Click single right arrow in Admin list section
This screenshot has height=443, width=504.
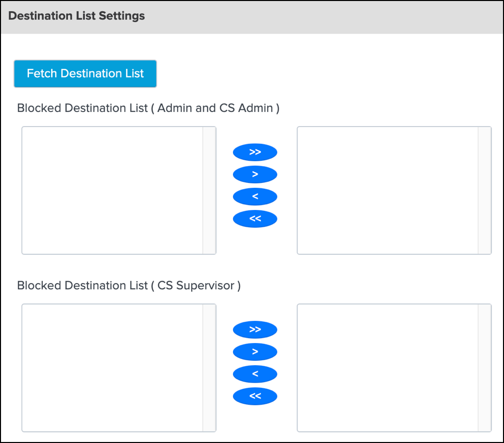(255, 174)
